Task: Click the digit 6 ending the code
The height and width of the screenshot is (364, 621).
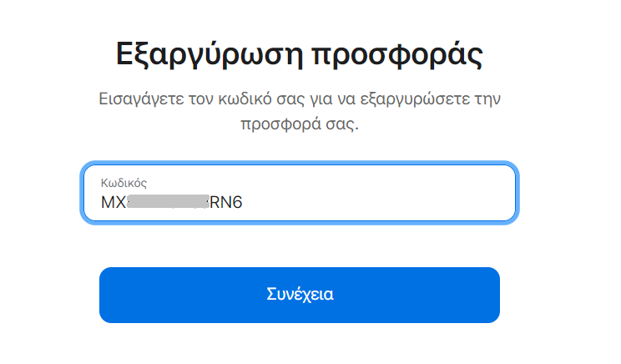Action: (237, 203)
